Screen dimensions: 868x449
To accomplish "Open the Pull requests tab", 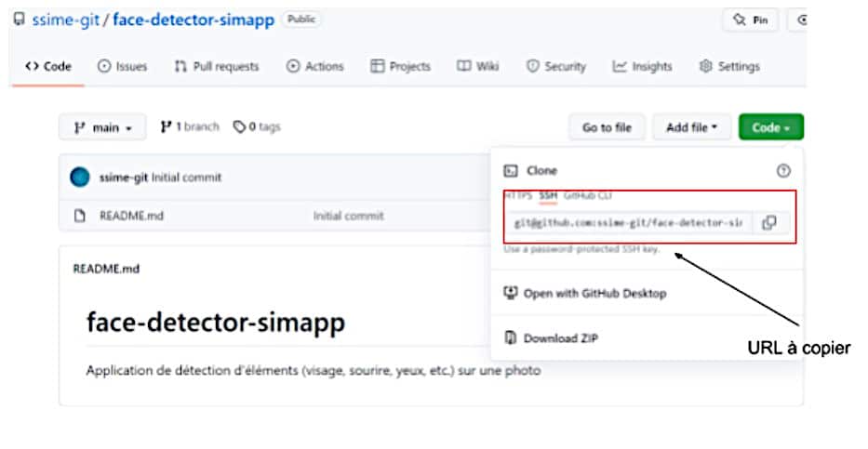I will [x=216, y=67].
